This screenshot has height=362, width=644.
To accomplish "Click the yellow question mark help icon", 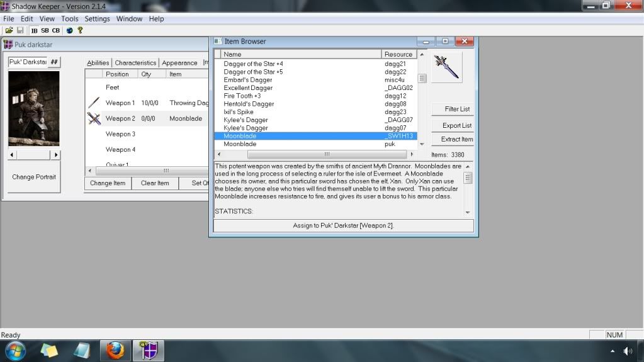I will [80, 30].
